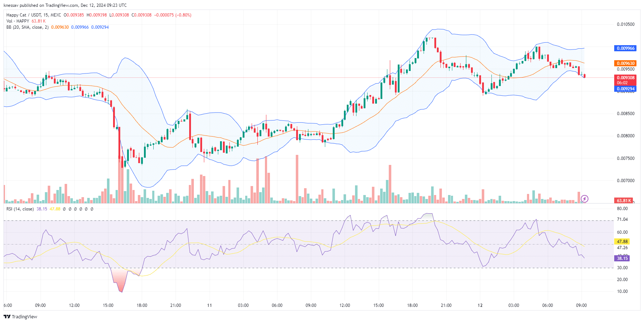Click the 0.009500 price axis label
Viewport: 644px width, 323px height.
point(625,69)
